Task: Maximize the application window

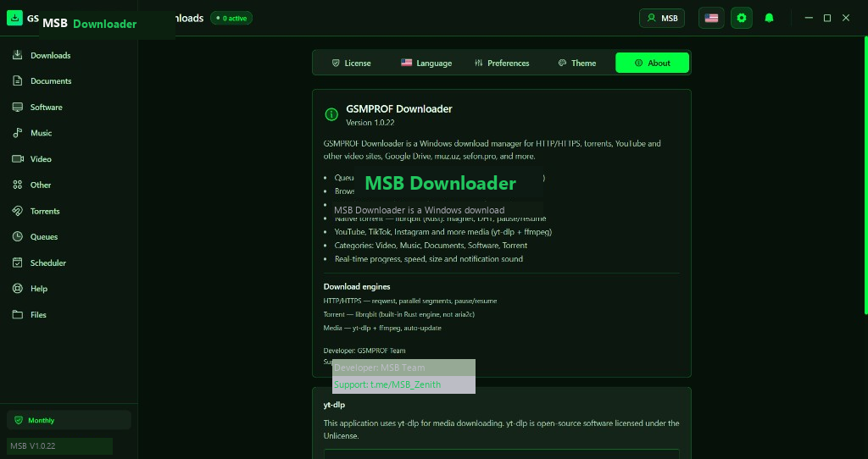Action: [x=827, y=18]
